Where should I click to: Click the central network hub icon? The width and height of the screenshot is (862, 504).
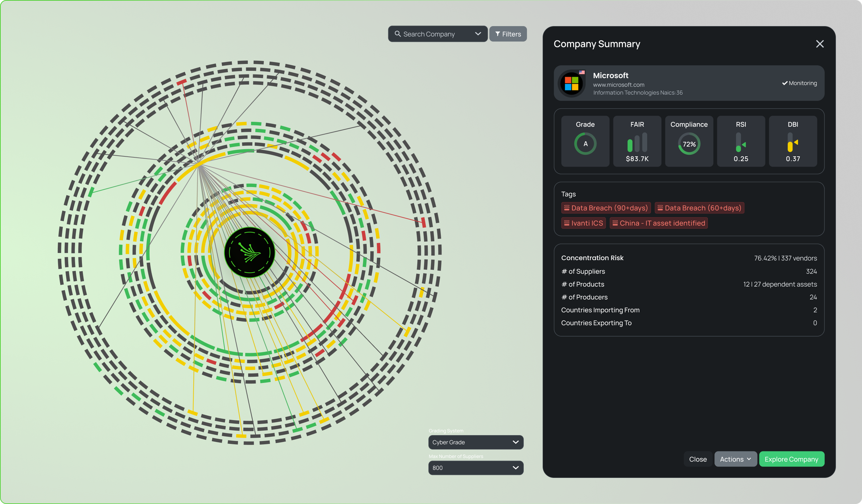pos(250,253)
